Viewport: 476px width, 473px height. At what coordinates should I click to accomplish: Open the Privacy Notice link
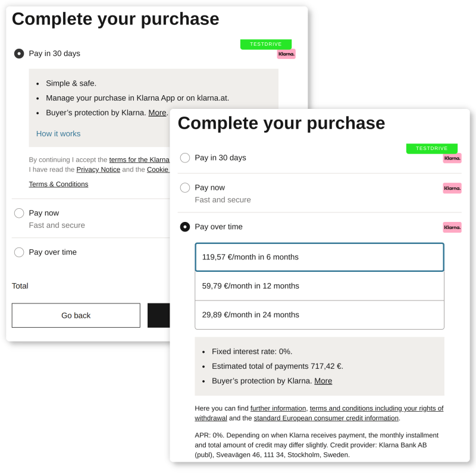pyautogui.click(x=98, y=170)
